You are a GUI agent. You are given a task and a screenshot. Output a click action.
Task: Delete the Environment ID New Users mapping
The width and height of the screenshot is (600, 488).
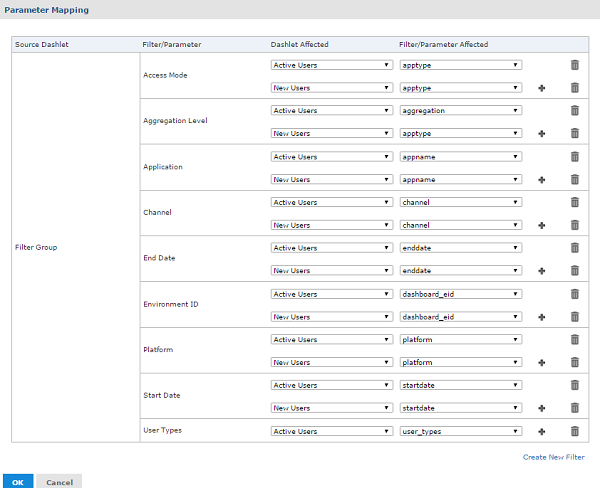pyautogui.click(x=574, y=317)
